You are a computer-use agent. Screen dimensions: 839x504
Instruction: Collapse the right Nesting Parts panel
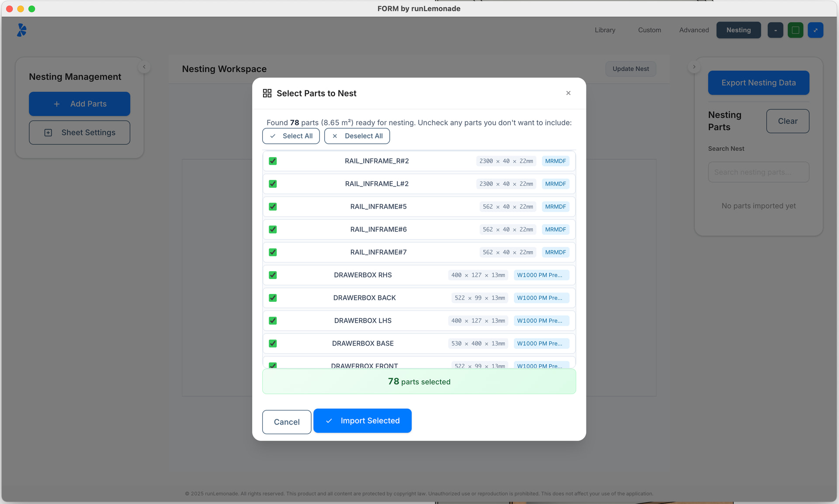(x=694, y=67)
